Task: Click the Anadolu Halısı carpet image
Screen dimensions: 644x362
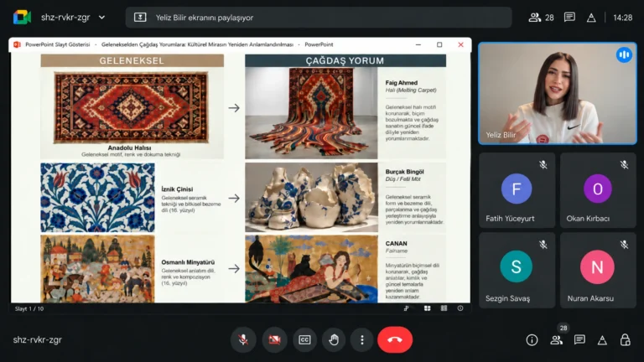Action: [132, 108]
